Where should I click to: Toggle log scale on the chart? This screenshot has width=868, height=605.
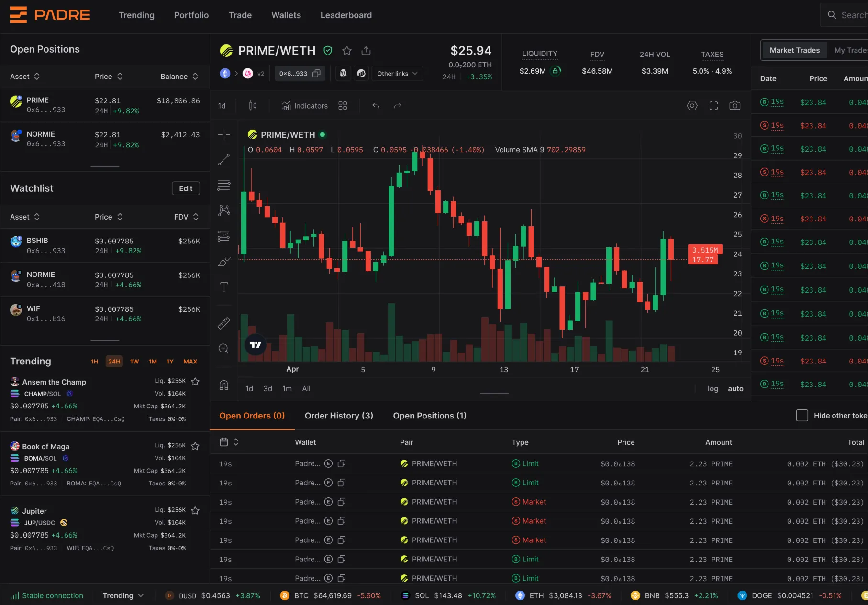click(712, 389)
